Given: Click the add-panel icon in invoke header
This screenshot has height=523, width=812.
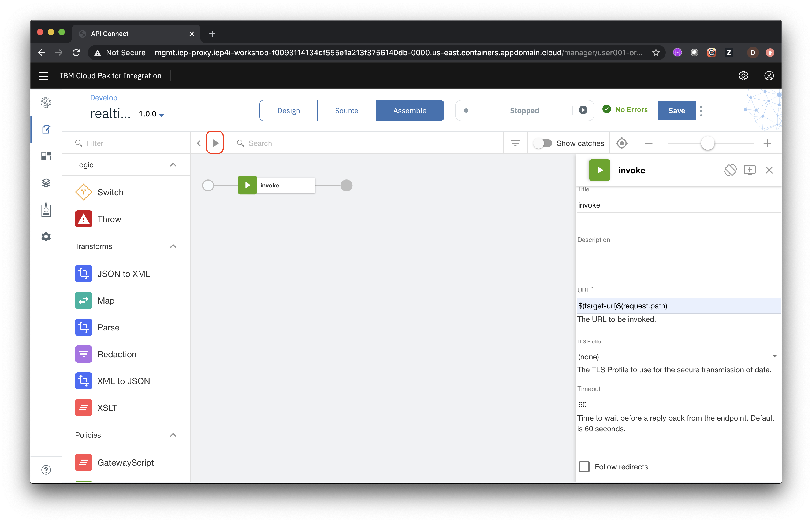Looking at the screenshot, I should 750,170.
